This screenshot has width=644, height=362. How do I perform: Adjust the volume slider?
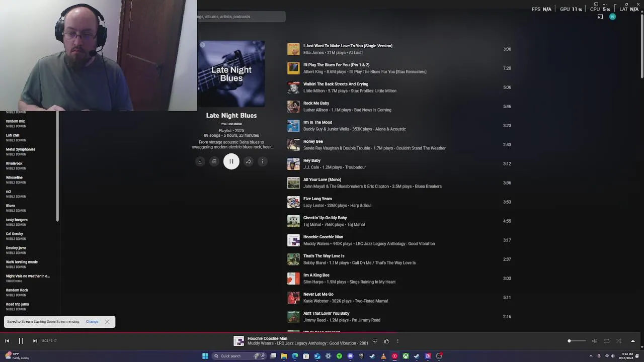click(x=577, y=341)
